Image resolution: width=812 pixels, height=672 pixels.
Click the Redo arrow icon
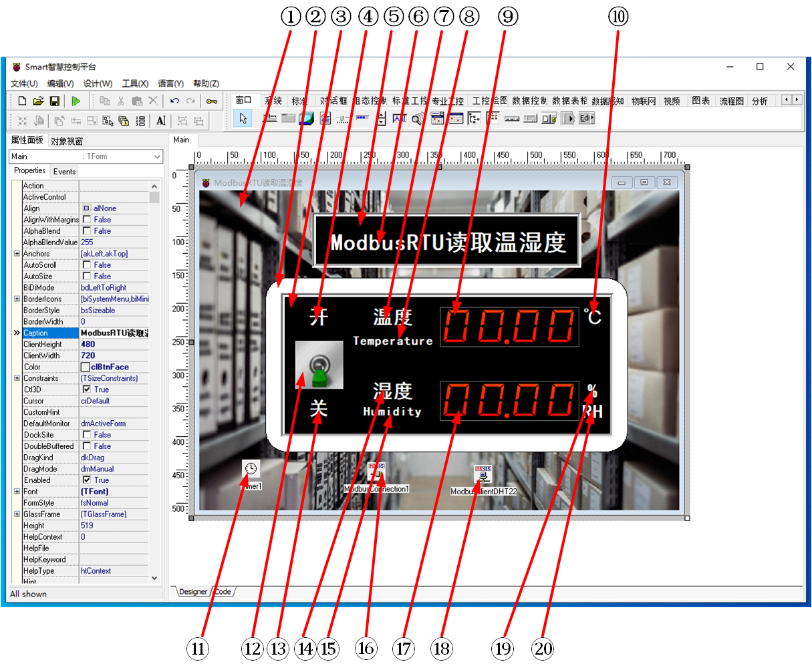click(x=190, y=101)
